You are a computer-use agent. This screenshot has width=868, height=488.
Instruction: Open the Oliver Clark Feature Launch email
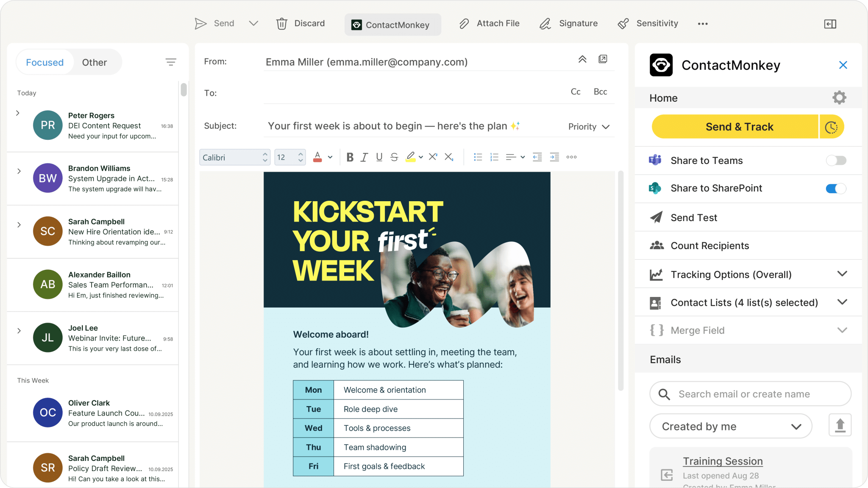coord(93,413)
